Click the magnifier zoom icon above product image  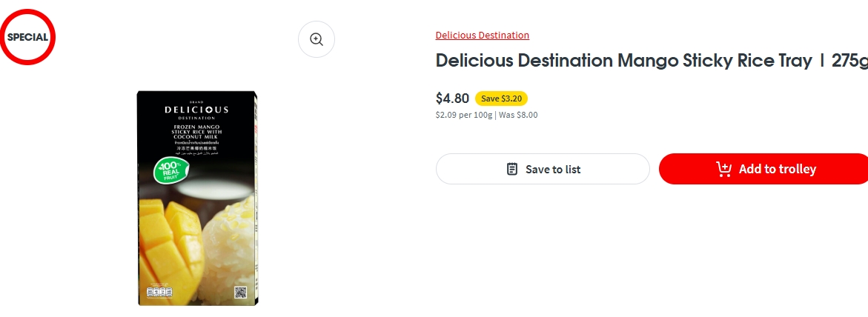[317, 39]
